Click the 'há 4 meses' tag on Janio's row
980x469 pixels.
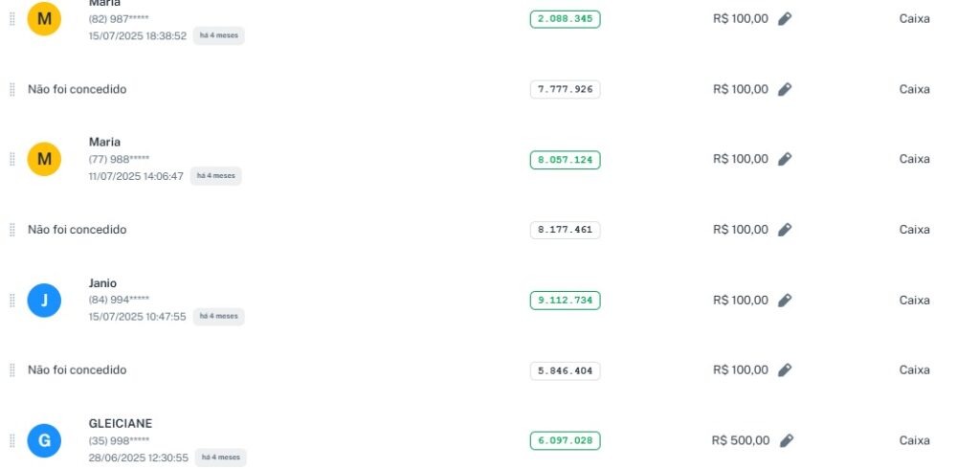218,316
